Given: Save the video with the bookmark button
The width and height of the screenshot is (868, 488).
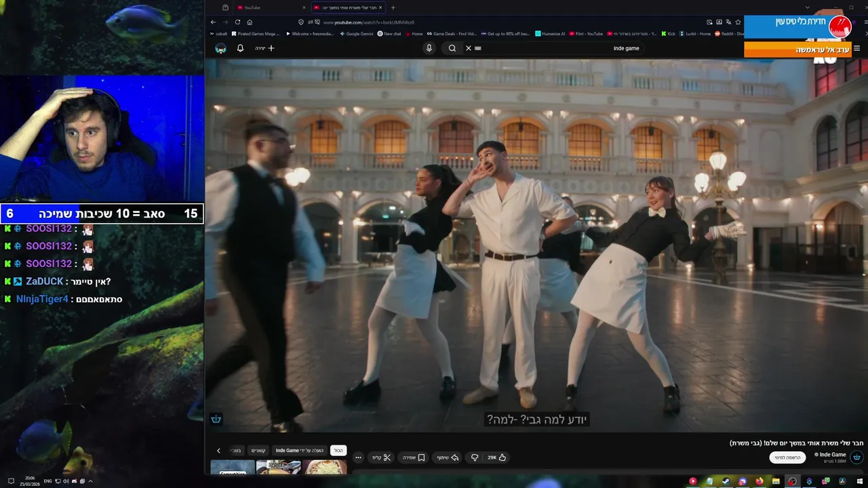Looking at the screenshot, I should pos(414,457).
